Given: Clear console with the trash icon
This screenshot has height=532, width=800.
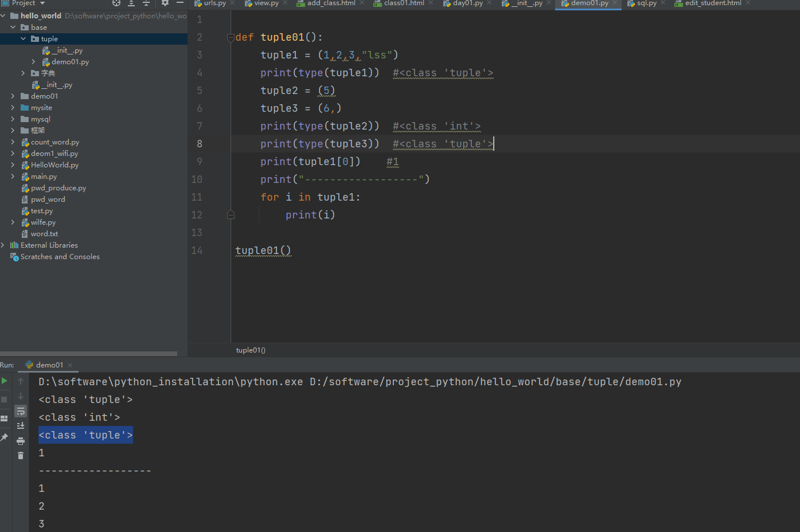Looking at the screenshot, I should click(x=21, y=456).
